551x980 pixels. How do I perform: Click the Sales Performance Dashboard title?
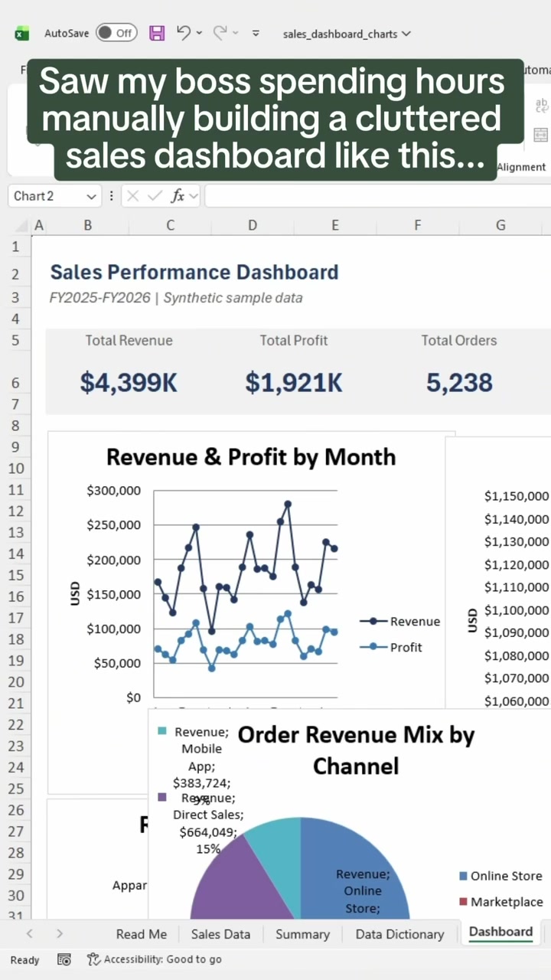(x=194, y=272)
